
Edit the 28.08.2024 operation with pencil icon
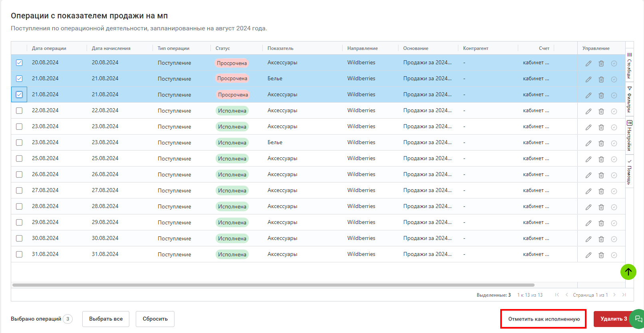[x=589, y=207]
